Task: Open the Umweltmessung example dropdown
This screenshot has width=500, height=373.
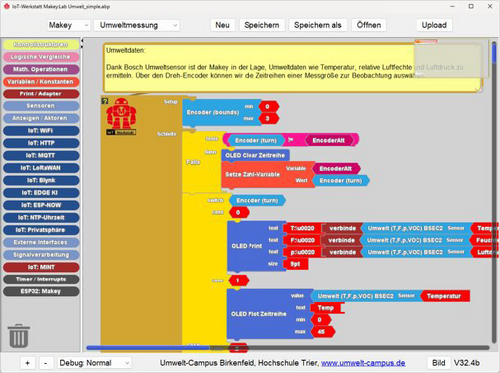Action: (137, 25)
